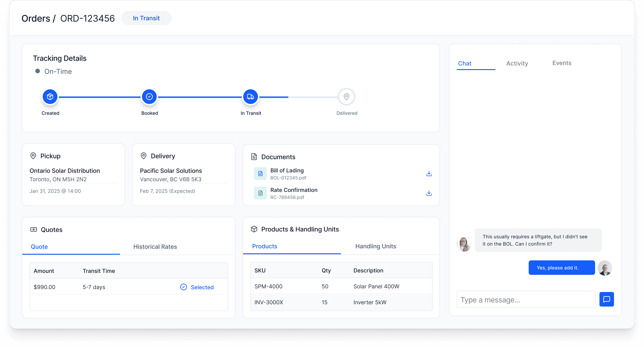
Task: Select the Chat tab
Action: 464,63
